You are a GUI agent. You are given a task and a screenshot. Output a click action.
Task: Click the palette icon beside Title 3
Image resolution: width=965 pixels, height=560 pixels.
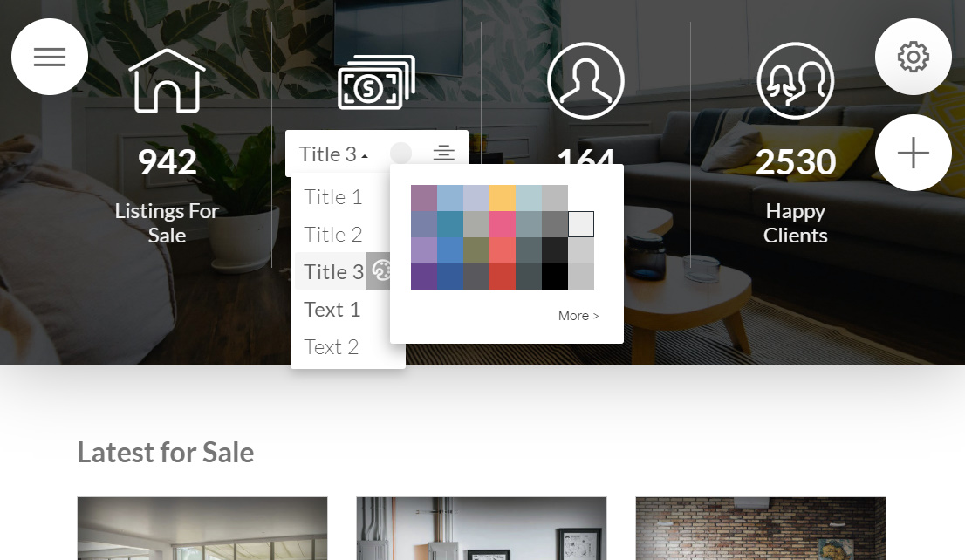[x=380, y=270]
